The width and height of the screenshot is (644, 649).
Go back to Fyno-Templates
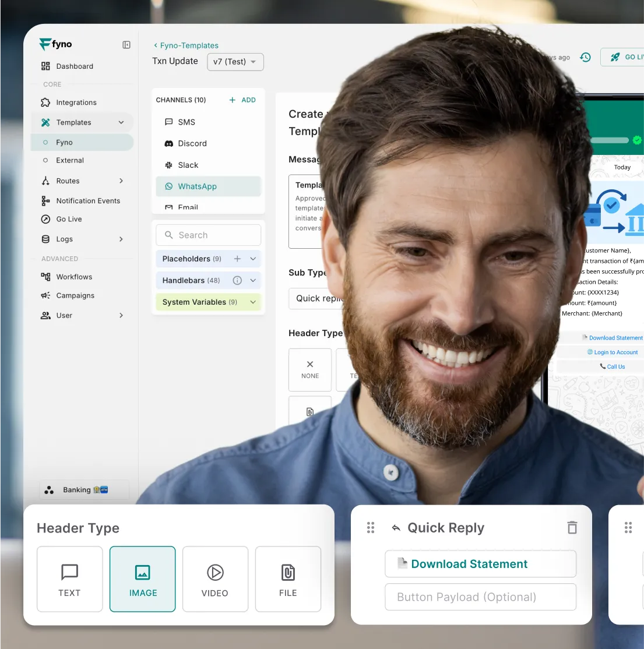[185, 45]
